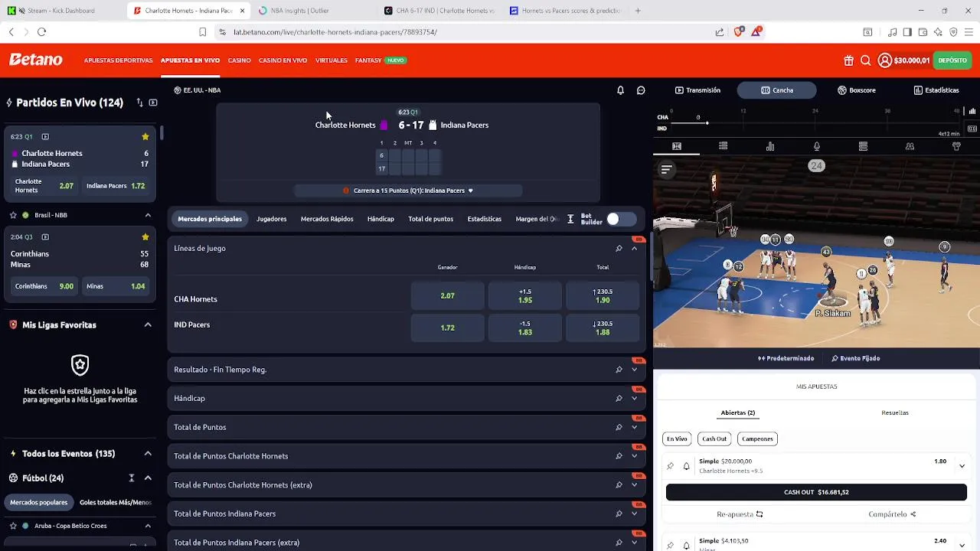The height and width of the screenshot is (551, 980).
Task: Select the head-to-head players icon in tracker
Action: (x=910, y=146)
